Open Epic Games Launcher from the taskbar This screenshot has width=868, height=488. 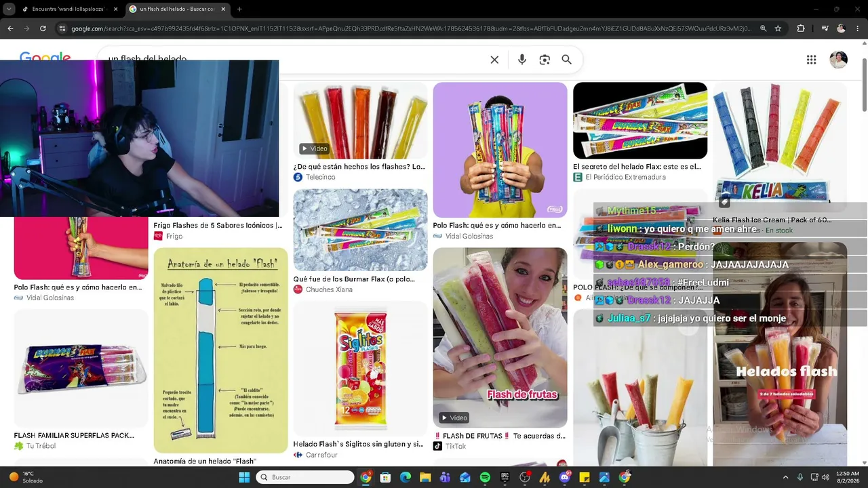point(505,477)
